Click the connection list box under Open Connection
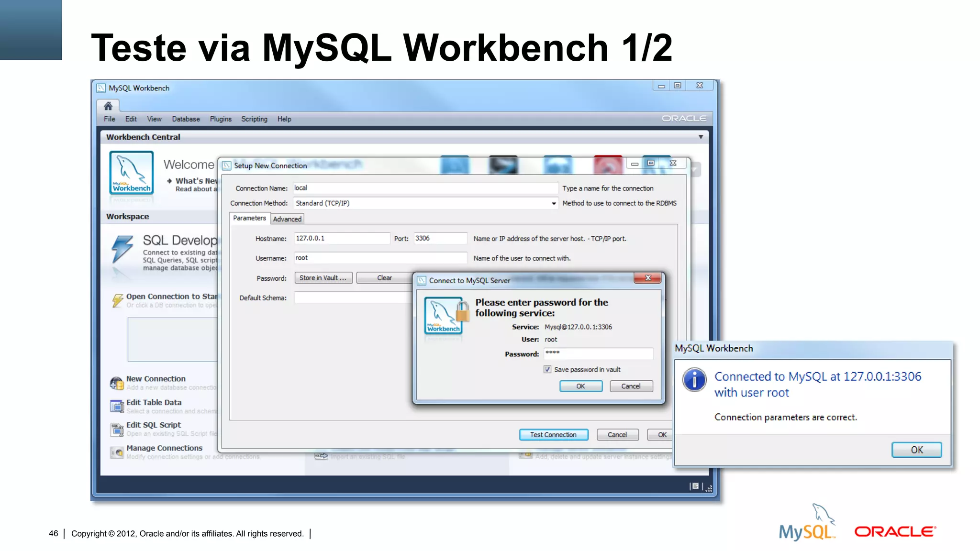 tap(173, 340)
